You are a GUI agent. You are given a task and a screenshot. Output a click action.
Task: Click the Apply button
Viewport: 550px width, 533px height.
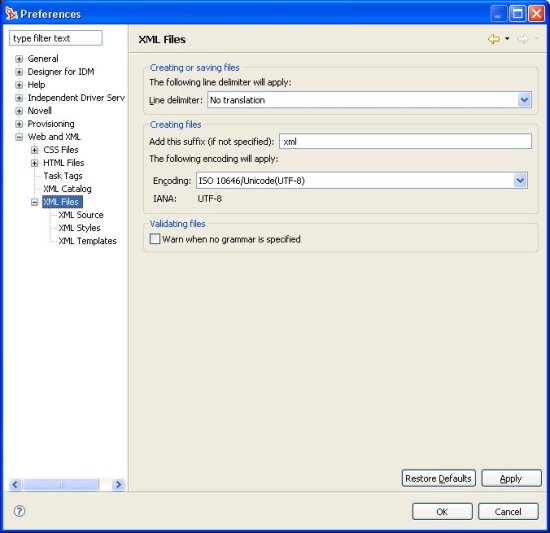tap(511, 478)
